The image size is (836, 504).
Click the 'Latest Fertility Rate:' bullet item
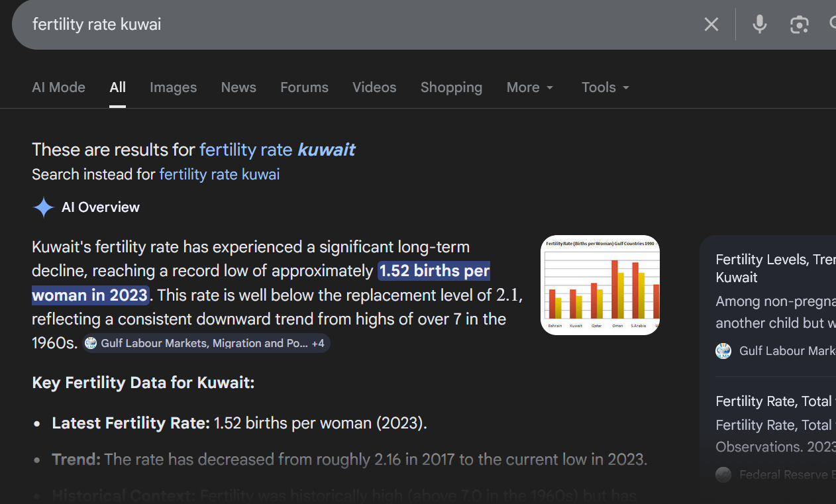point(239,423)
